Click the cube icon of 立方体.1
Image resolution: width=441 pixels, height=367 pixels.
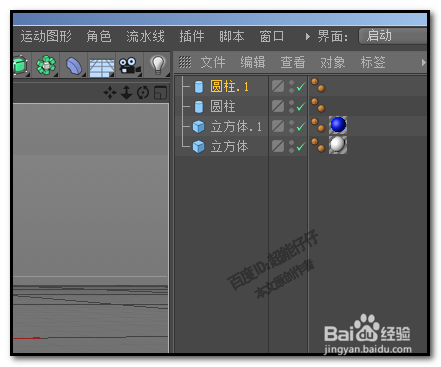tap(199, 127)
